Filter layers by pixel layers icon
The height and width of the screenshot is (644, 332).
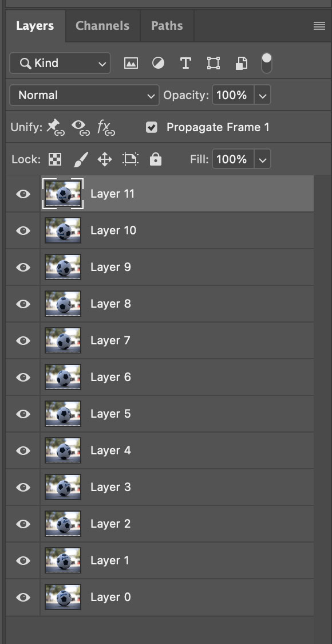pos(131,63)
